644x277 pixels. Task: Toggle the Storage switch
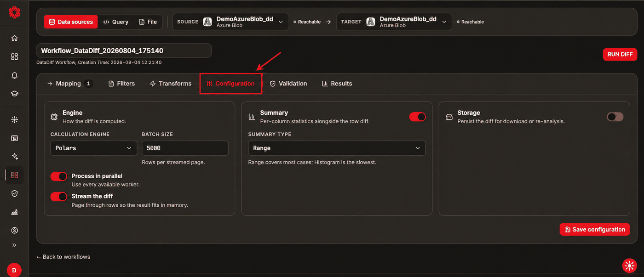[x=615, y=117]
